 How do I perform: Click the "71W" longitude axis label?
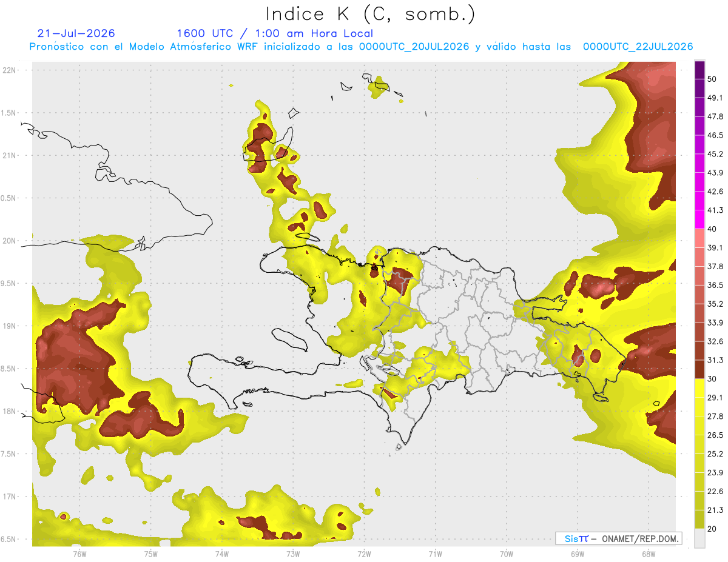pos(435,553)
